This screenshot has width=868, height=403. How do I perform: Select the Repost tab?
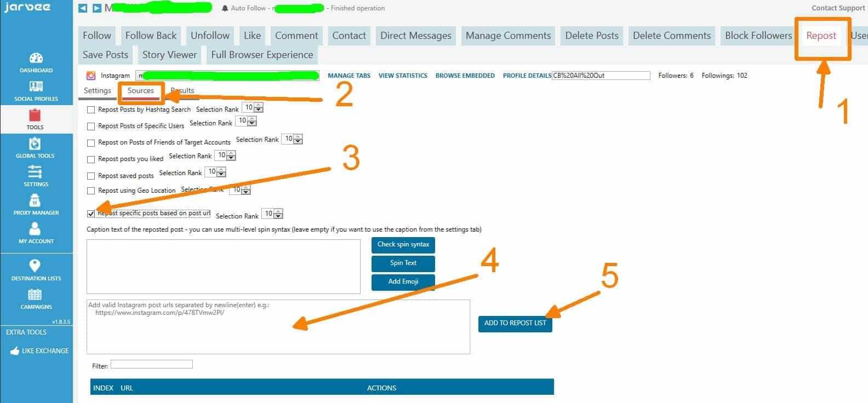pyautogui.click(x=821, y=36)
